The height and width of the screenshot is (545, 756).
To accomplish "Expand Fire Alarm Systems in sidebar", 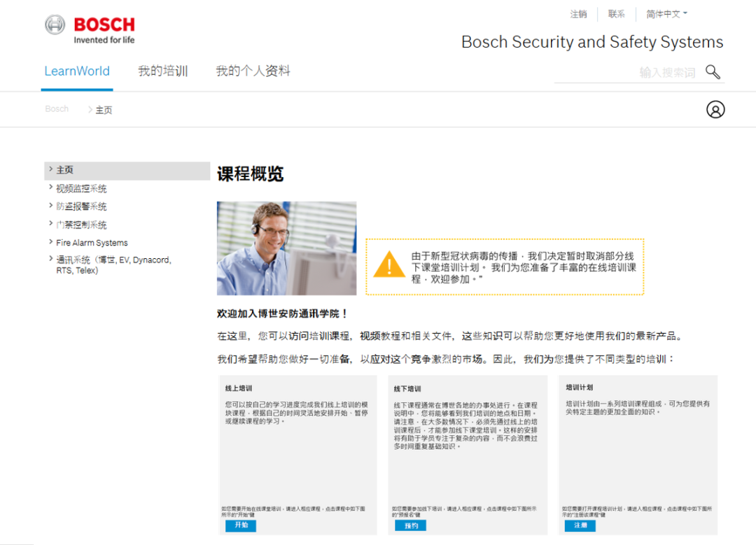I will 92,242.
